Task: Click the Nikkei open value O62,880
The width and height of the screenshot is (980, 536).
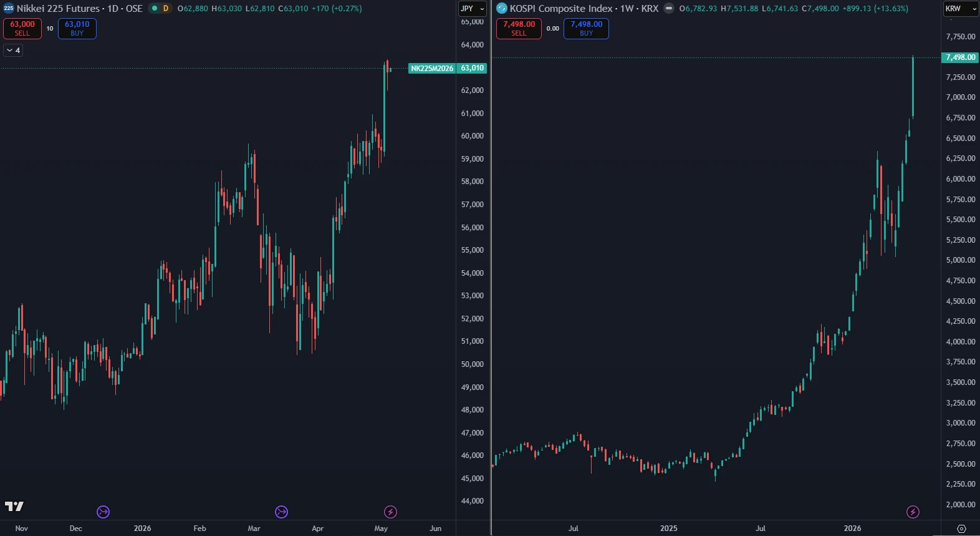Action: tap(193, 9)
